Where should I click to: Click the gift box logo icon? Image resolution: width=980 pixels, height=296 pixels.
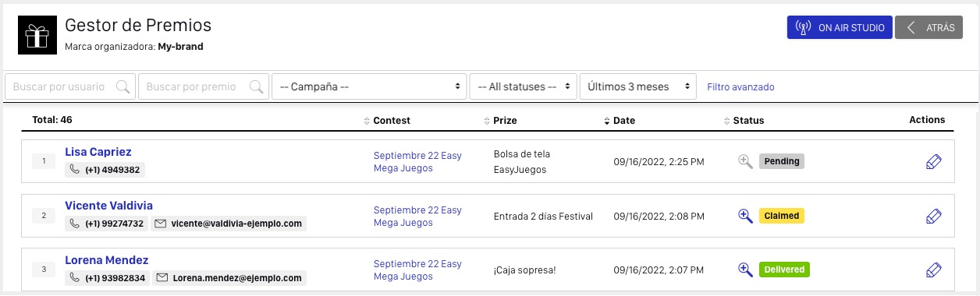coord(37,34)
